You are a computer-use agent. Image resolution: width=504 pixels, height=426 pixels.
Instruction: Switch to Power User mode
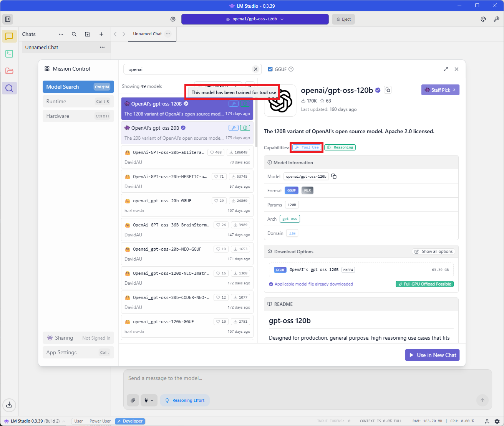[100, 421]
